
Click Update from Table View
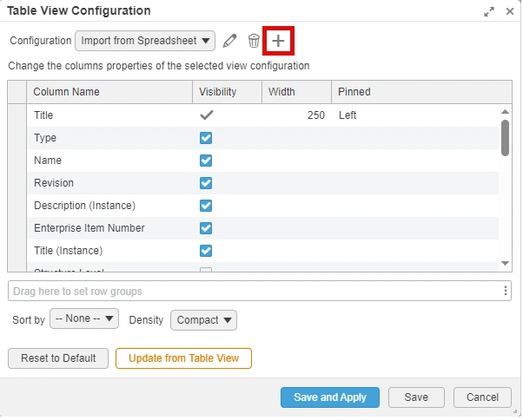(183, 358)
